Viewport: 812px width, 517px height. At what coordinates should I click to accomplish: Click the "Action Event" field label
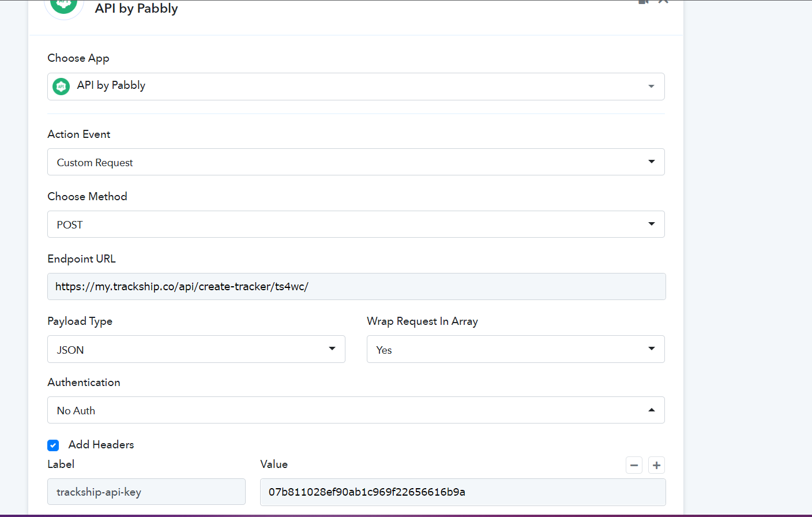79,134
